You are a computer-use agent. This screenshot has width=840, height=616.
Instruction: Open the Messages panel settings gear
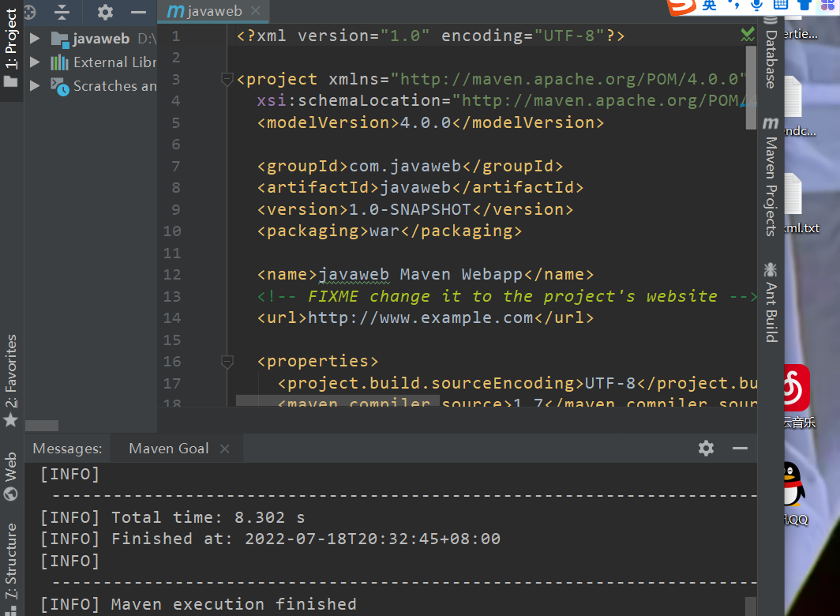(x=706, y=449)
